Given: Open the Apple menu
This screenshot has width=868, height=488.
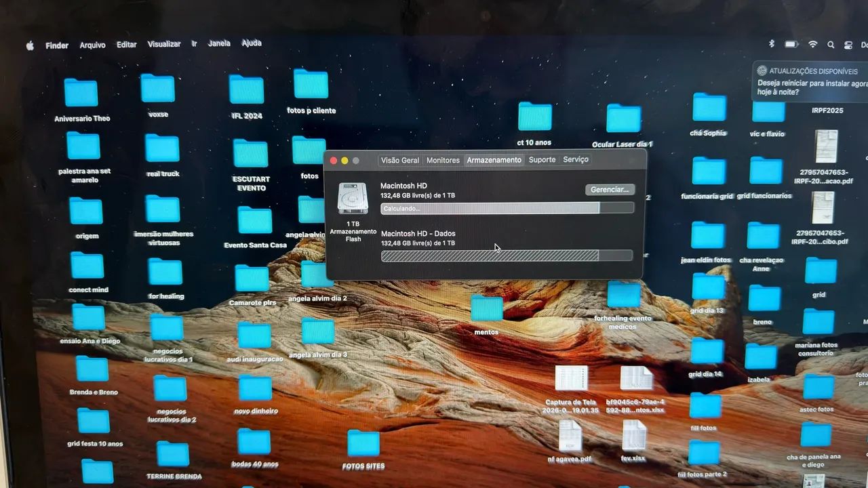Looking at the screenshot, I should (x=30, y=46).
